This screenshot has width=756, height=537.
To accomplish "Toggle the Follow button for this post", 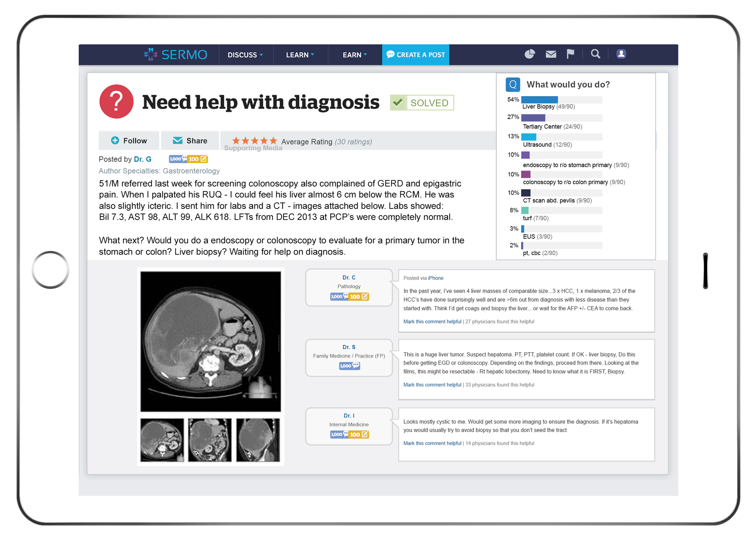I will pos(129,141).
